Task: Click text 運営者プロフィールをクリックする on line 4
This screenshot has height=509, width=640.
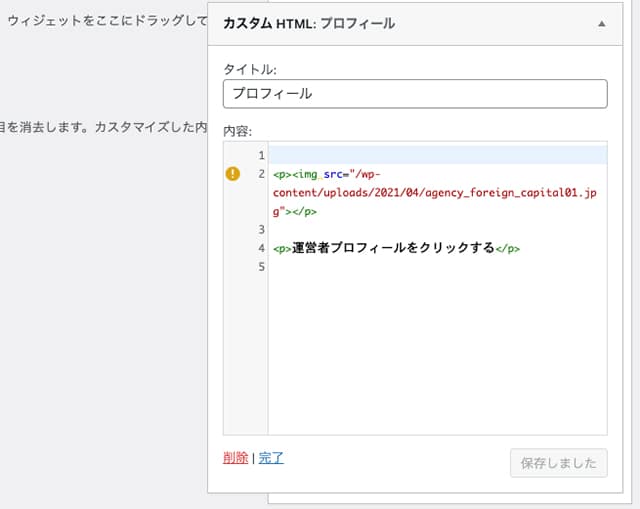Action: coord(393,248)
